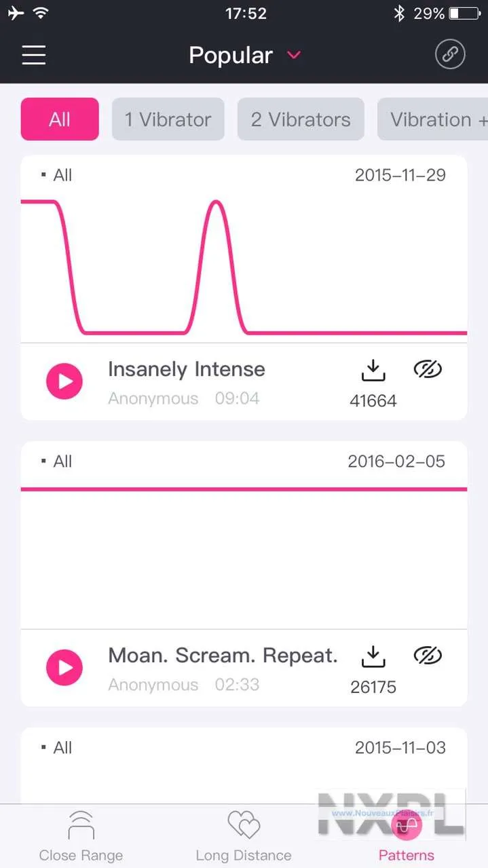Image resolution: width=488 pixels, height=868 pixels.
Task: Open the Insanely Intense pattern title
Action: coord(187,369)
